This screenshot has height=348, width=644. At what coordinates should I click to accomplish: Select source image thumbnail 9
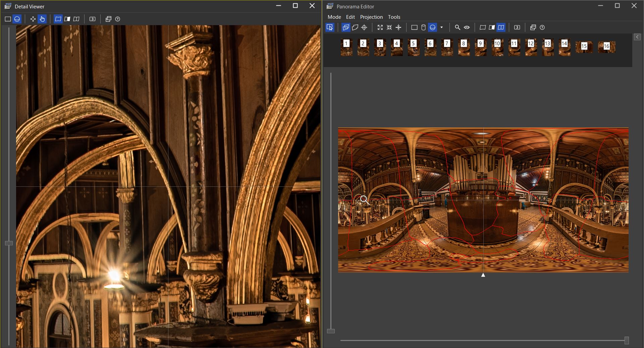481,47
